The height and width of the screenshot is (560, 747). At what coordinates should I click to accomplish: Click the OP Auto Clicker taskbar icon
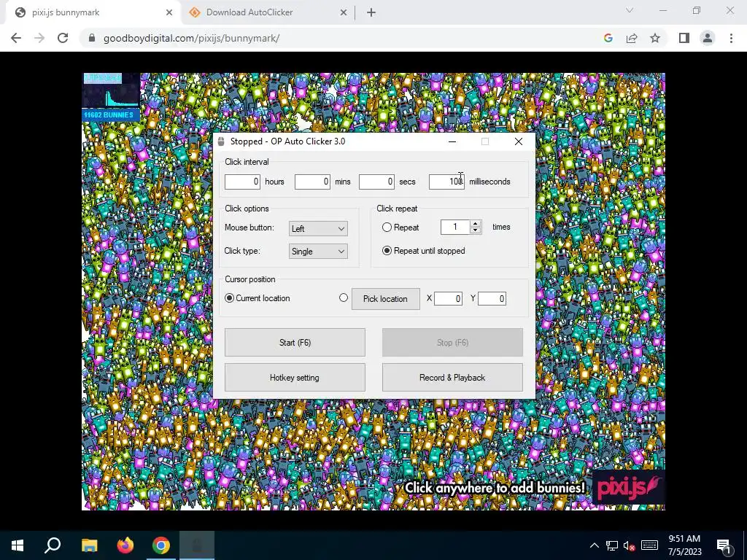[197, 545]
